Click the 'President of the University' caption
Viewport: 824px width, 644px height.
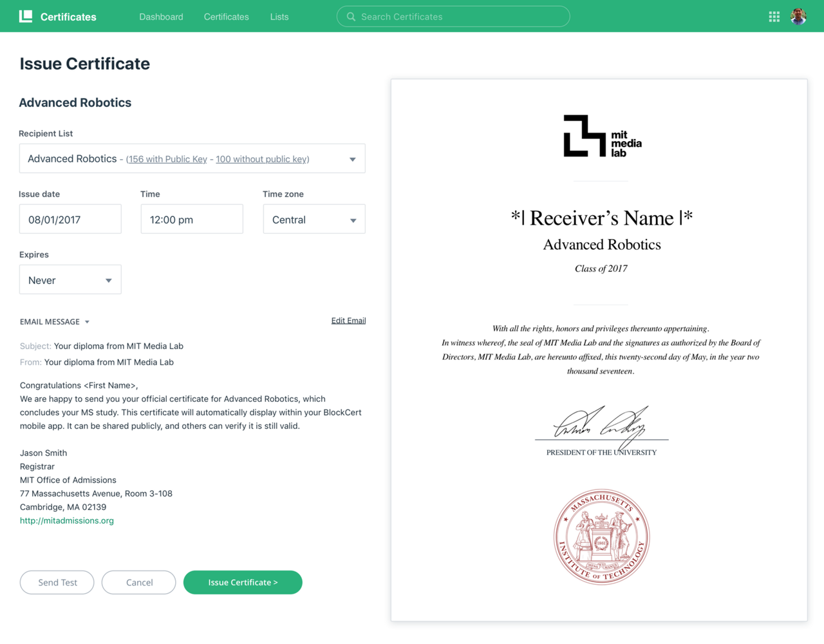pos(602,452)
